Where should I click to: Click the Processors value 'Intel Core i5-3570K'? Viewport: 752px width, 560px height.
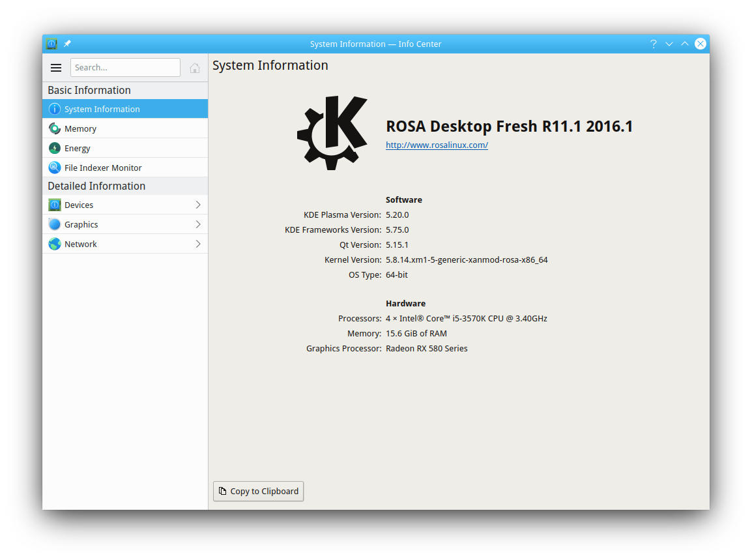click(x=466, y=319)
